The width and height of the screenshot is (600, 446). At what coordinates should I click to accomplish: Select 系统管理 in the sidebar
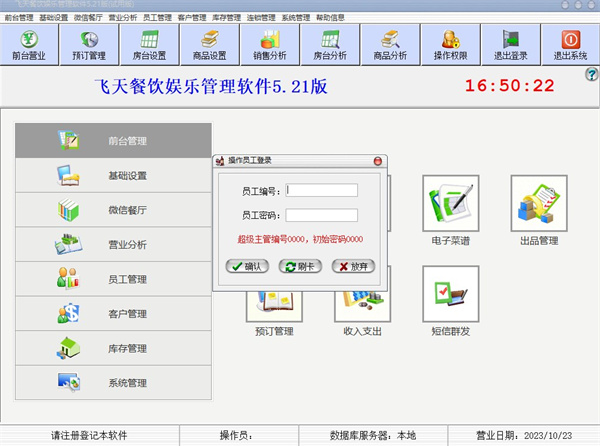click(113, 383)
